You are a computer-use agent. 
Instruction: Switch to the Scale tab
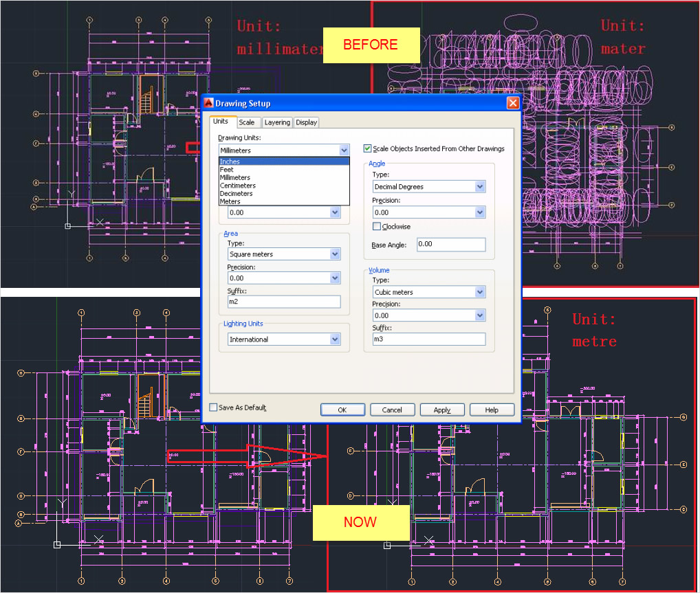tap(246, 122)
